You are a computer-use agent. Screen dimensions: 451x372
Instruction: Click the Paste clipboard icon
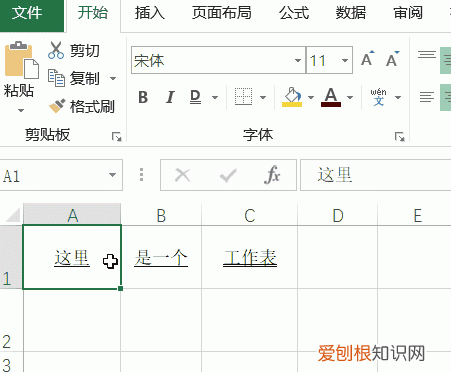coord(22,60)
